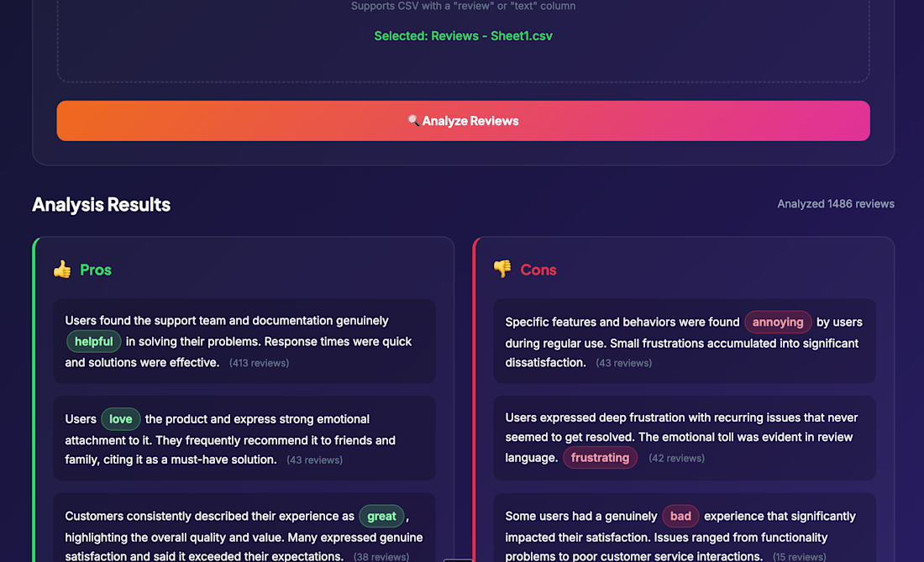Click the file upload drop zone
924x562 pixels.
pos(463,50)
